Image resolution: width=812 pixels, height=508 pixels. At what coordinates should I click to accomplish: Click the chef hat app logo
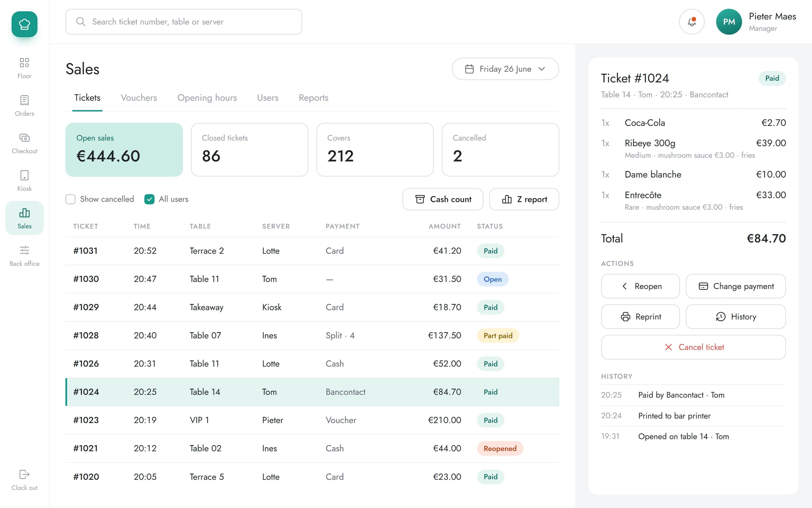coord(25,24)
